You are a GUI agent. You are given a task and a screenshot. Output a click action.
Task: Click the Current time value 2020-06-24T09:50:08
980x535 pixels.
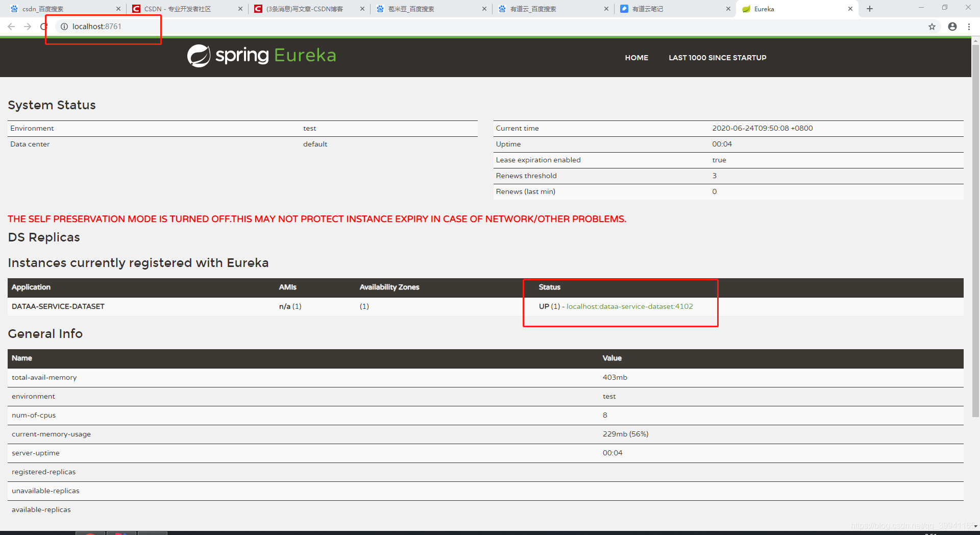763,128
